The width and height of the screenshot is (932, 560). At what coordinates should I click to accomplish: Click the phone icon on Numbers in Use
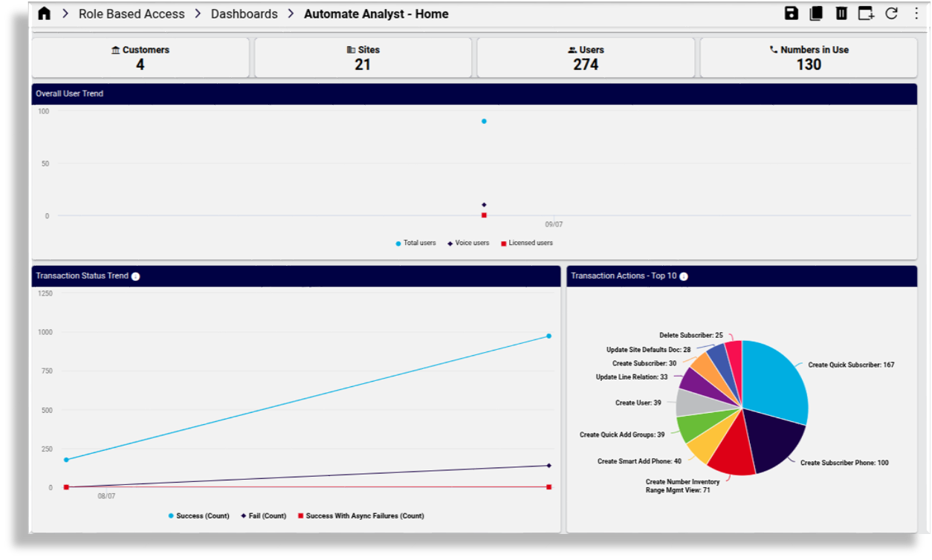pyautogui.click(x=771, y=50)
